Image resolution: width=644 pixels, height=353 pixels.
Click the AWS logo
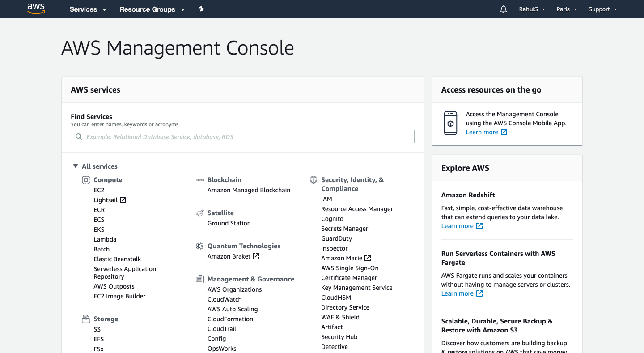(x=36, y=9)
